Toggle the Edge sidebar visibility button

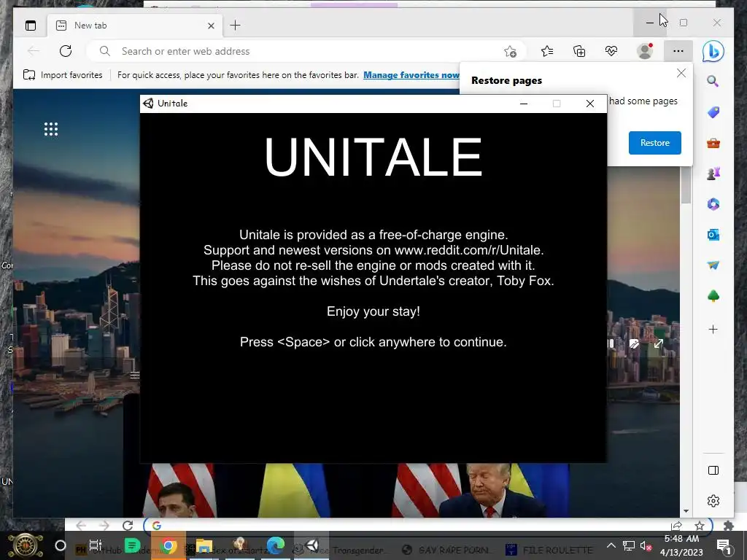713,470
